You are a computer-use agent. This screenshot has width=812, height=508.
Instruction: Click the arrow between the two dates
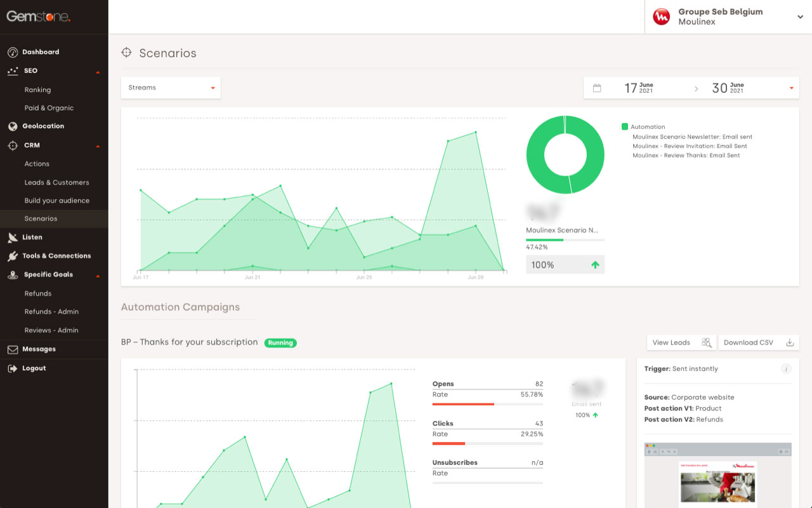tap(696, 89)
